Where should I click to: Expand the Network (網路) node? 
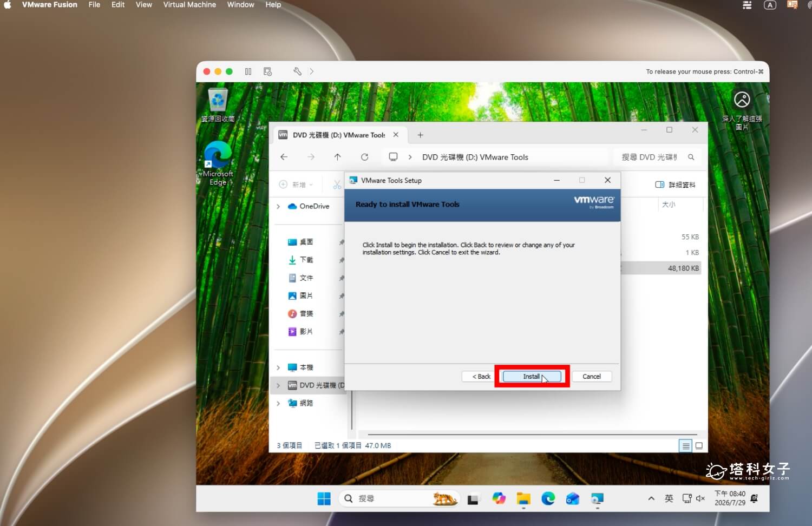(278, 403)
